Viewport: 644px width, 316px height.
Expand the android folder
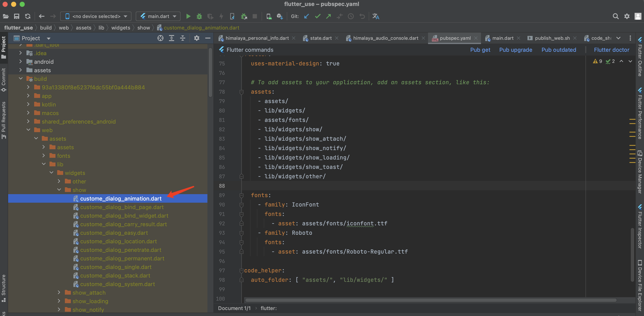tap(21, 62)
